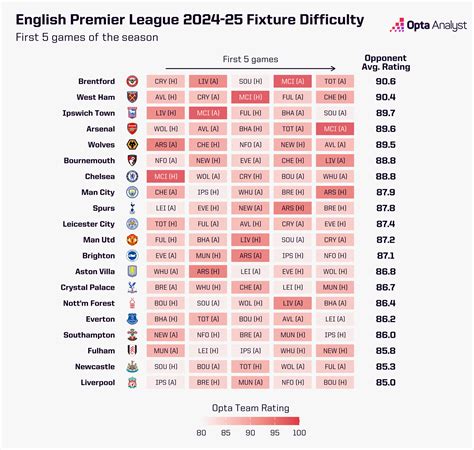Screen dimensions: 474x450
Task: Select Brentford's 90.6 average rating
Action: (386, 81)
